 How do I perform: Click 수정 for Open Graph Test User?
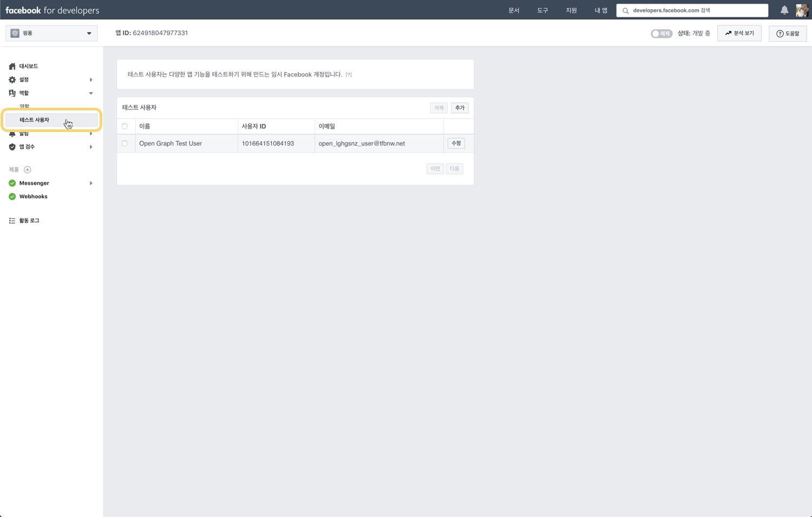pyautogui.click(x=456, y=143)
